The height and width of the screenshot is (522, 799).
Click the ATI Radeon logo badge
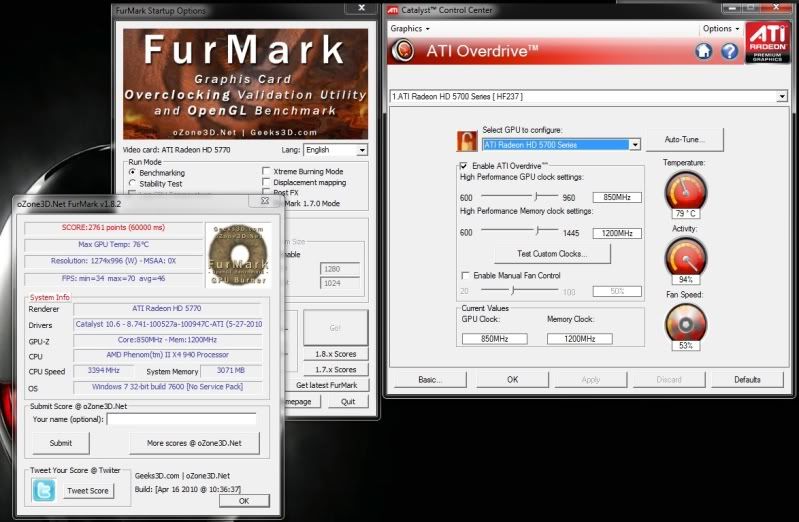pyautogui.click(x=767, y=43)
